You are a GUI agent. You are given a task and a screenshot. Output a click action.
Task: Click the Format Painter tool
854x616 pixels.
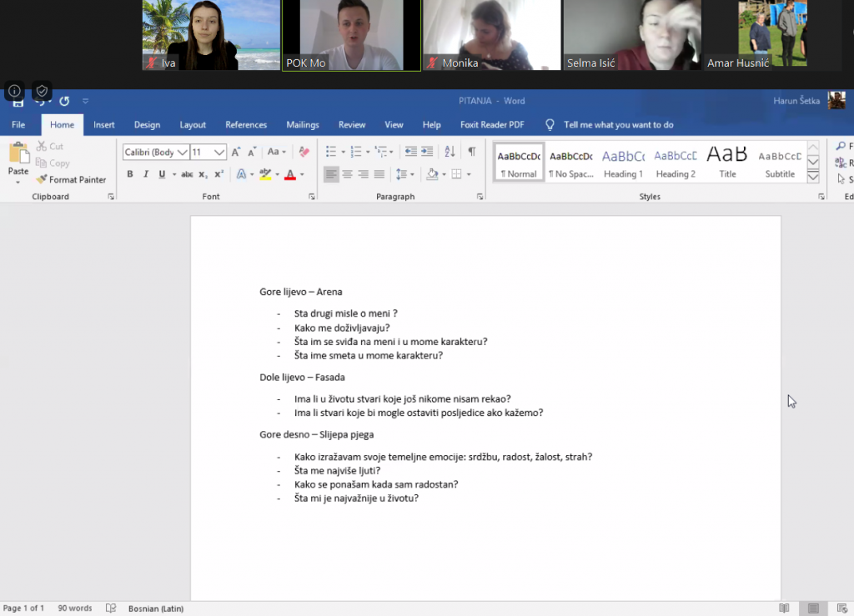coord(71,179)
